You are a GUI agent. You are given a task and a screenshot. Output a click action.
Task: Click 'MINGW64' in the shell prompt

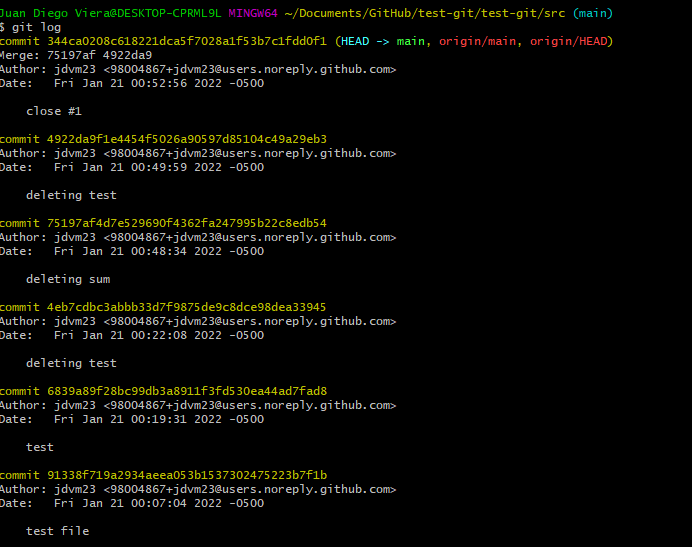(253, 13)
